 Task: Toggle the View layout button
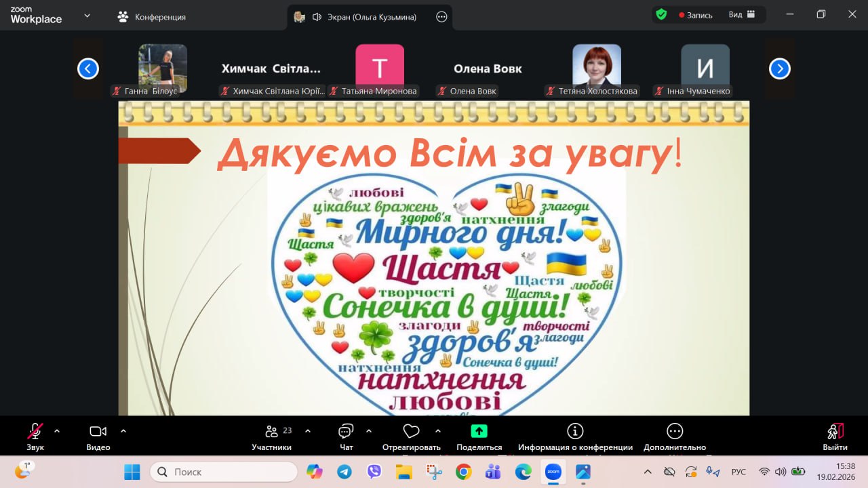pyautogui.click(x=742, y=15)
